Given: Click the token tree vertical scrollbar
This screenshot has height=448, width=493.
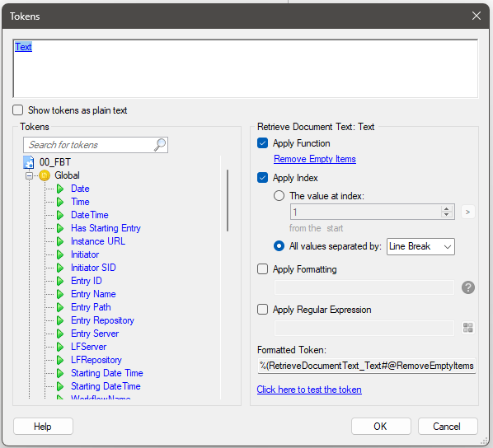Looking at the screenshot, I should pos(228,200).
